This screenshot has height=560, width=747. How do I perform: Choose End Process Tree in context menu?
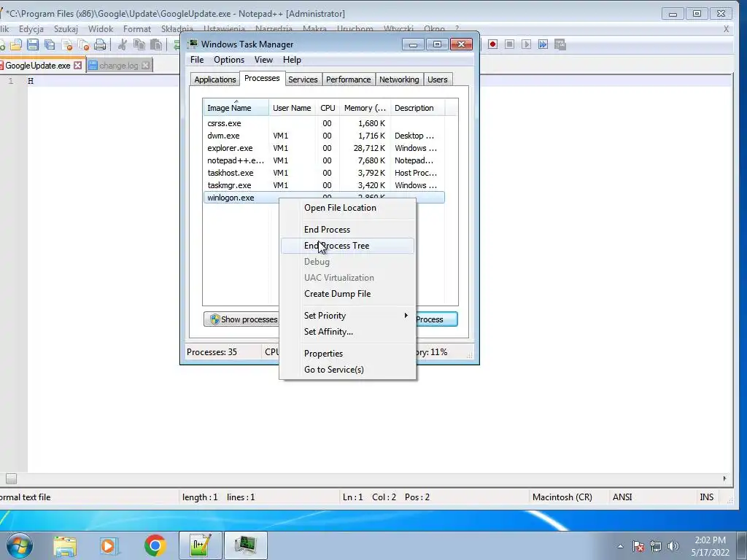click(x=347, y=246)
